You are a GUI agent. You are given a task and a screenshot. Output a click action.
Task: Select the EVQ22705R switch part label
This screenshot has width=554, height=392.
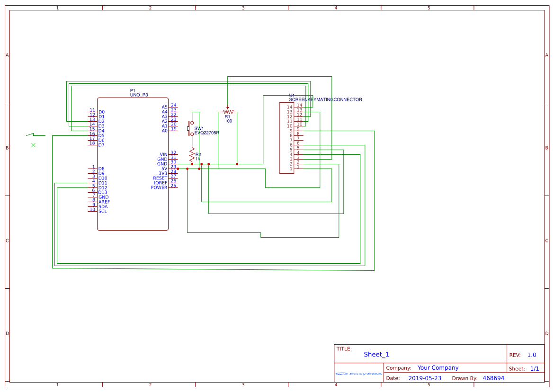(x=207, y=133)
